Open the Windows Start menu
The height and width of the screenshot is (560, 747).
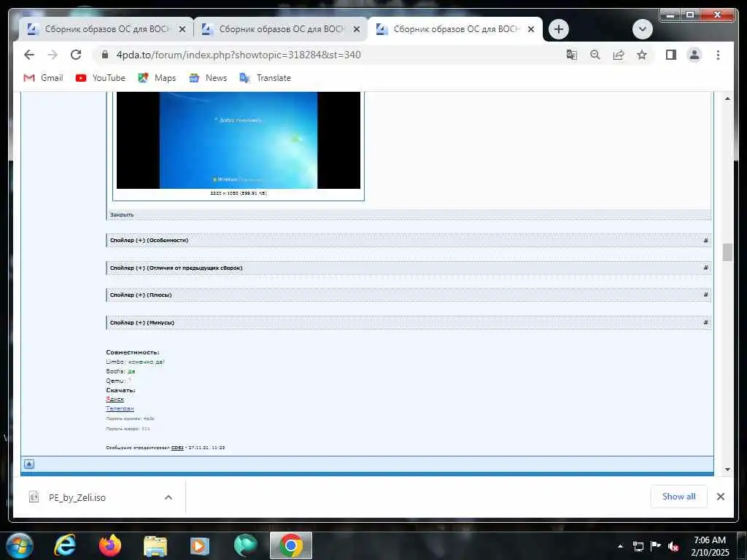pos(20,545)
